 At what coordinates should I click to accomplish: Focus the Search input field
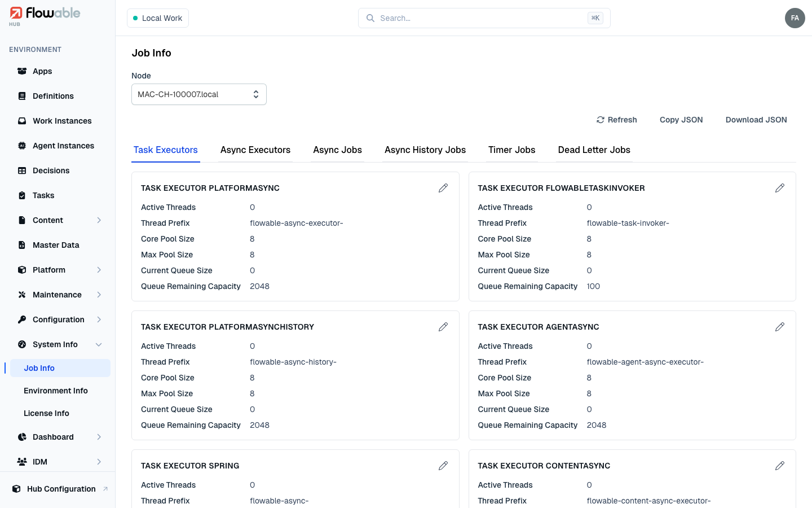484,18
